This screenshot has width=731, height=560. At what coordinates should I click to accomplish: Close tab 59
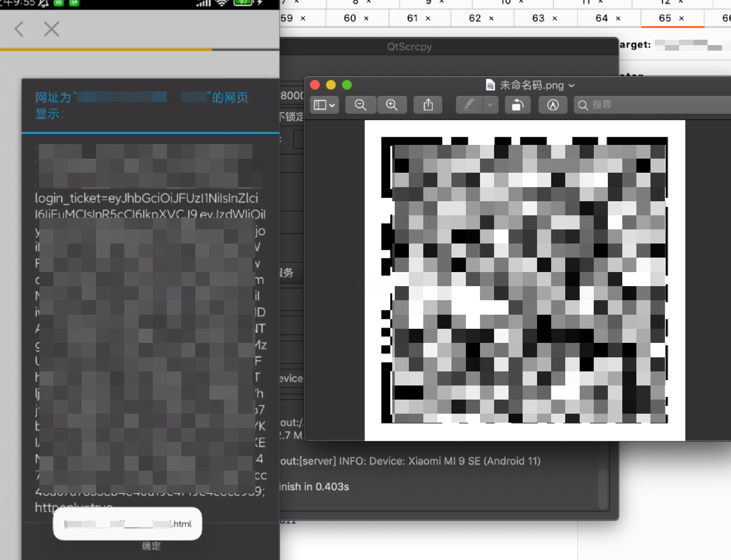click(x=303, y=18)
